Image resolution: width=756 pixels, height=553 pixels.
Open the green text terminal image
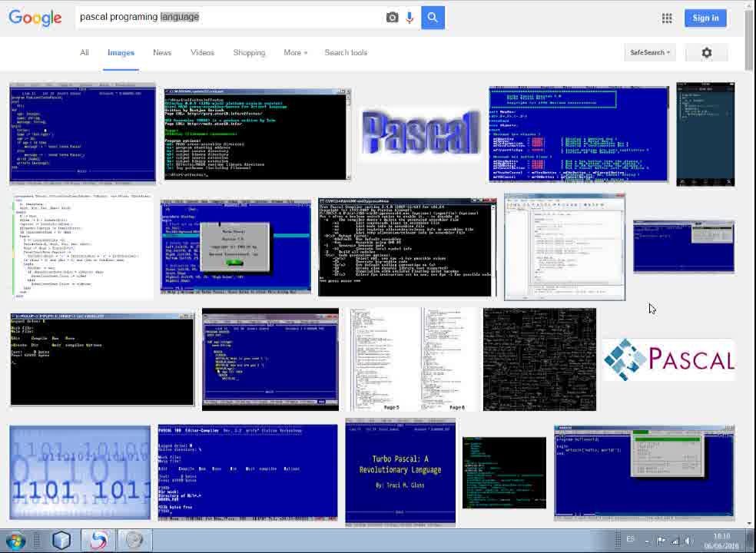pos(504,472)
